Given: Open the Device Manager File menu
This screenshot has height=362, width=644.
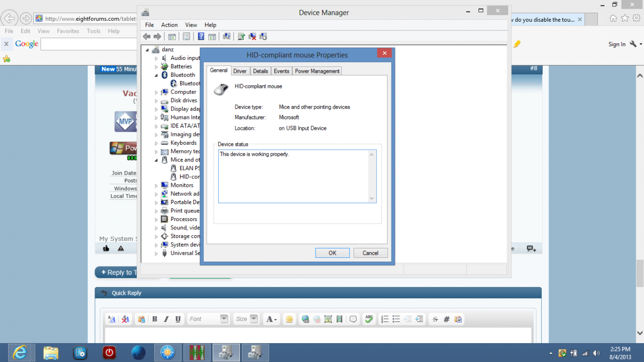Looking at the screenshot, I should 150,25.
